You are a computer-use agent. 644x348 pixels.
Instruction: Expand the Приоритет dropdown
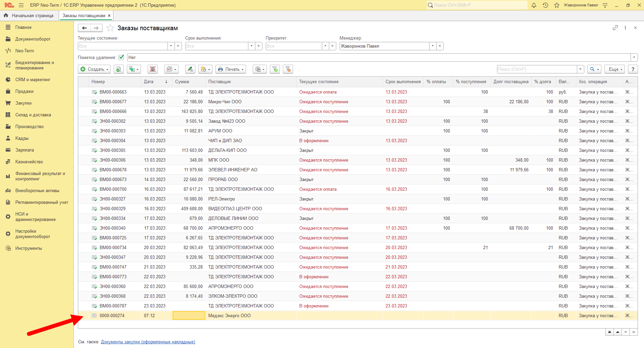(326, 46)
